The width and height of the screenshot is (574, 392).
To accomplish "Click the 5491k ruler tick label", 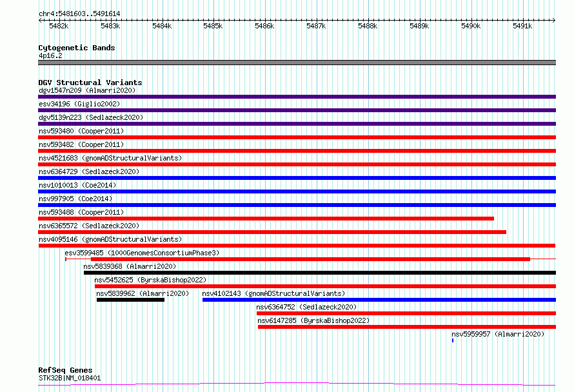I will coord(522,26).
